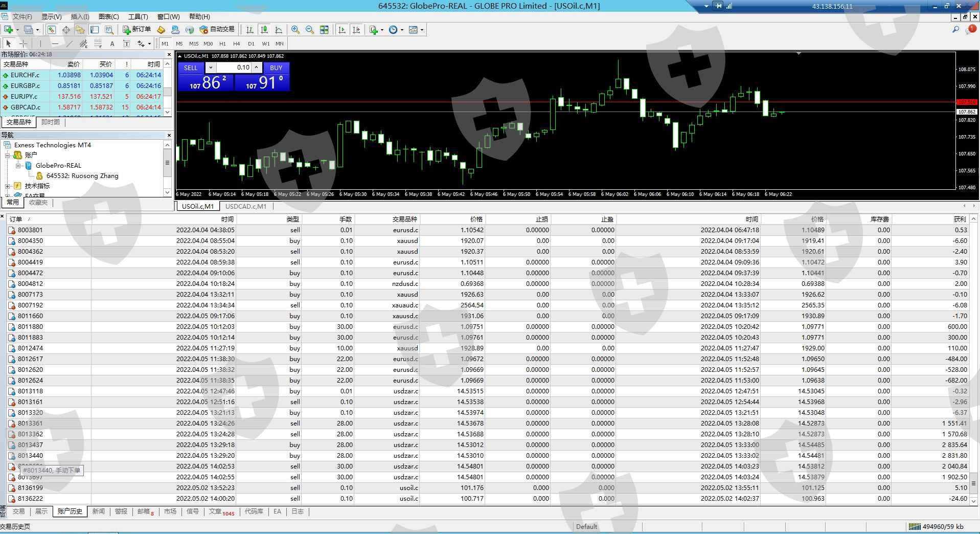Image resolution: width=980 pixels, height=534 pixels.
Task: Select the H4 timeframe button
Action: coord(236,44)
